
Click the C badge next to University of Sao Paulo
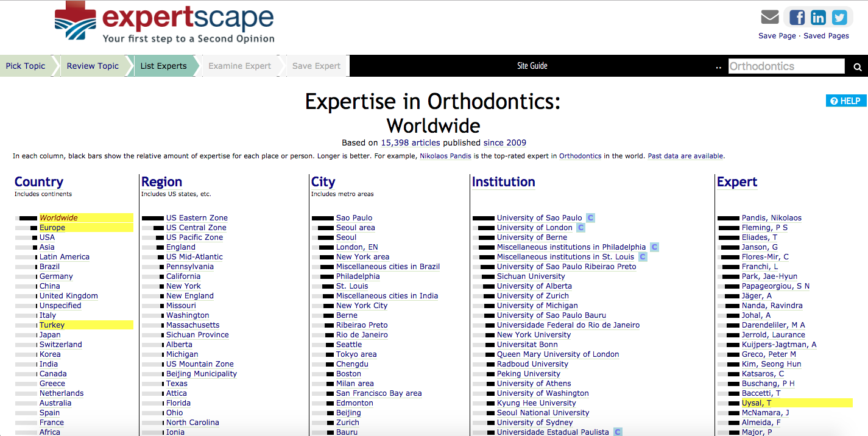590,218
